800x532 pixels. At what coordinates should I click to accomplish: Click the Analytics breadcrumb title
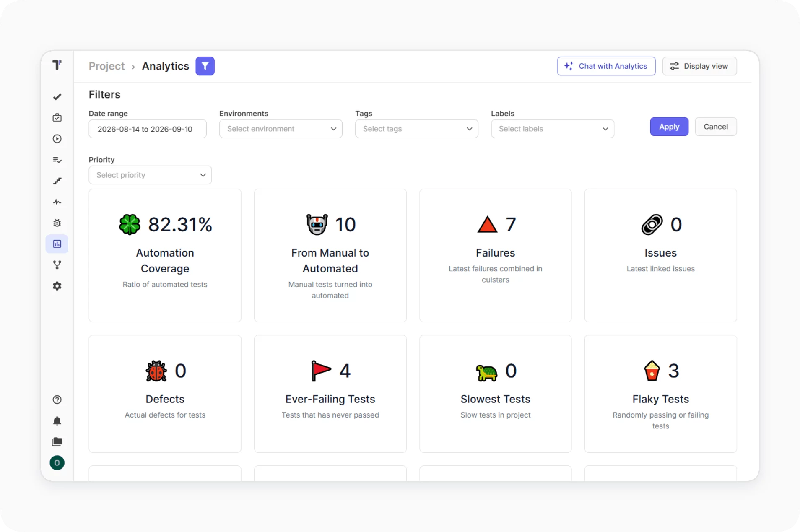[165, 66]
